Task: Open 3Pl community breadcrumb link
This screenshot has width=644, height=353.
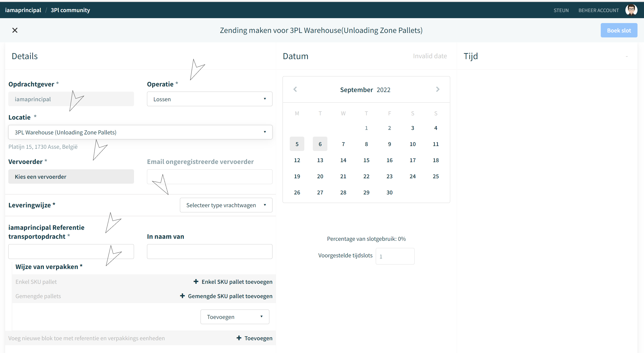Action: (70, 10)
